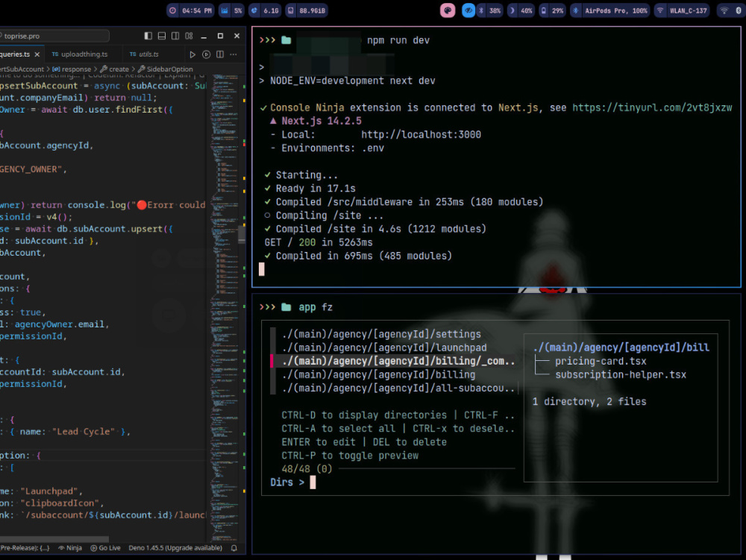Click the Pre-Release status bar item
The height and width of the screenshot is (560, 746).
click(25, 547)
